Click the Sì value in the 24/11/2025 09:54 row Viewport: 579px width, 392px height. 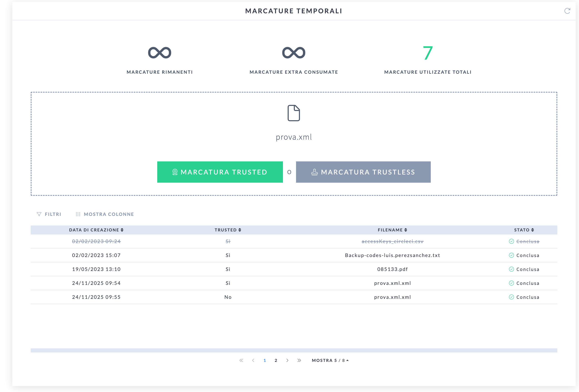(x=228, y=283)
